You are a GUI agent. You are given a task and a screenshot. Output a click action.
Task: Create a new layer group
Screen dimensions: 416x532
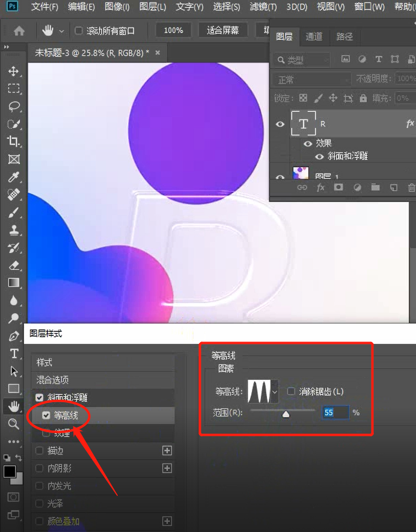(375, 187)
